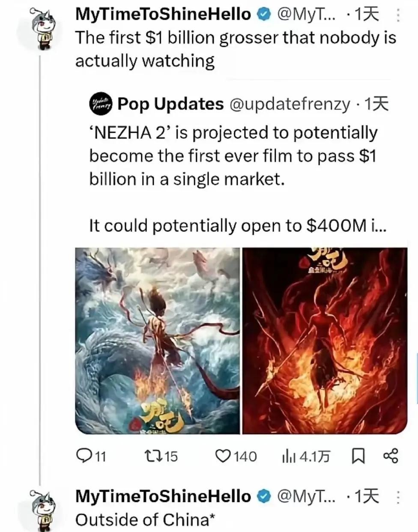Viewport: 418px width, 532px height.
Task: Open the Pop Updates account name
Action: (170, 104)
